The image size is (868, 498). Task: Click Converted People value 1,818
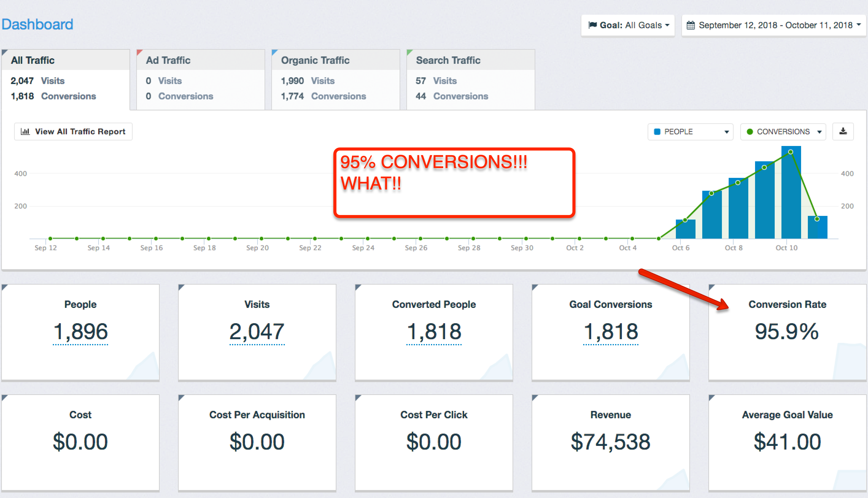[x=434, y=331]
